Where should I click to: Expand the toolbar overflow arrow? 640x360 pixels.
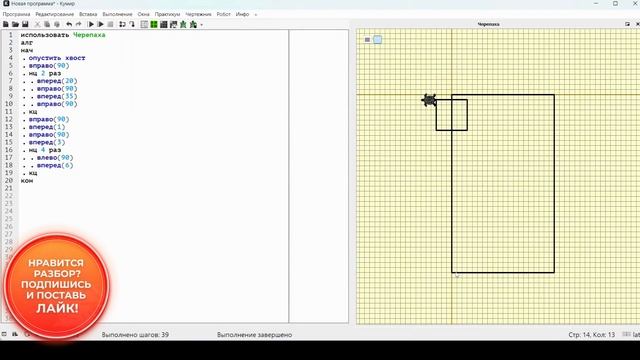(x=202, y=25)
